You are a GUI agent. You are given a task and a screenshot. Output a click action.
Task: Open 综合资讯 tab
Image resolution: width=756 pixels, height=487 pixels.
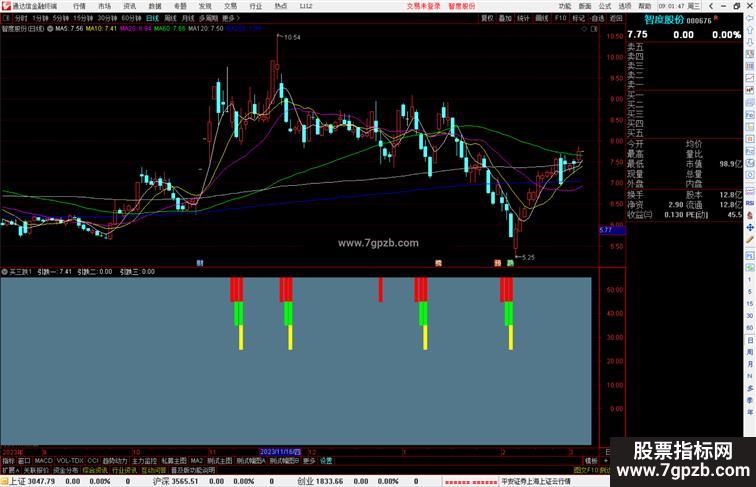(x=95, y=470)
